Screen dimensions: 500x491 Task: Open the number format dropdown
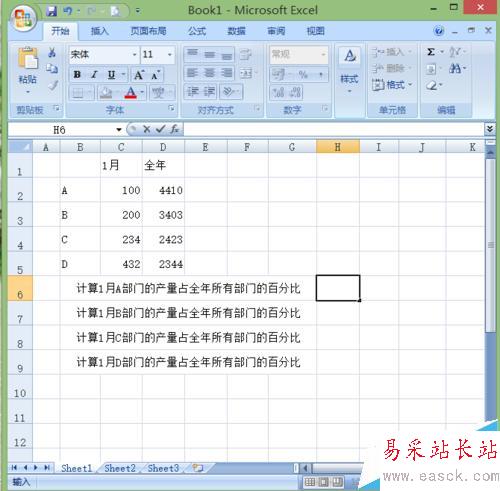coord(323,54)
